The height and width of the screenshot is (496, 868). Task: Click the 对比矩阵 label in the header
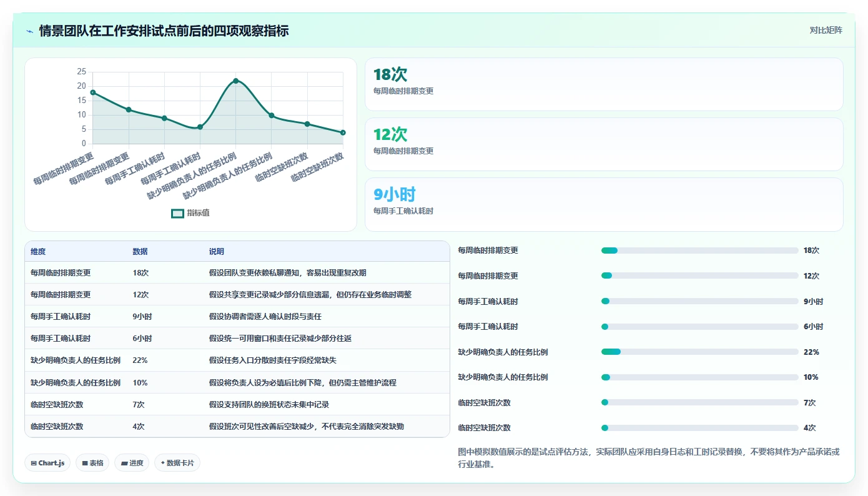(826, 30)
